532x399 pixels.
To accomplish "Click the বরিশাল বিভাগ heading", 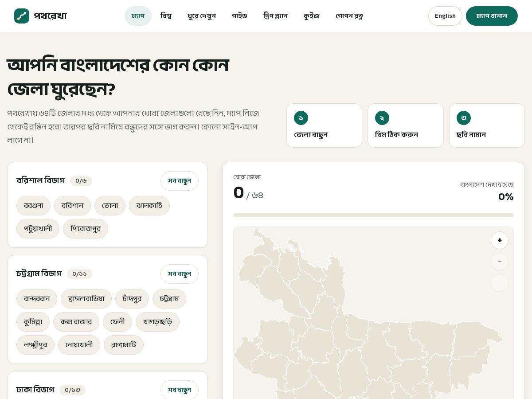I will (x=40, y=180).
